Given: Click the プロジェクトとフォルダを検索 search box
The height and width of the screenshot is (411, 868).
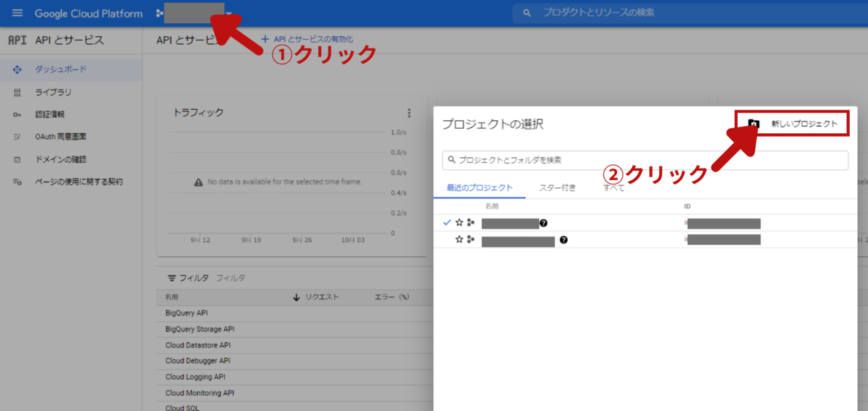Looking at the screenshot, I should click(x=645, y=160).
